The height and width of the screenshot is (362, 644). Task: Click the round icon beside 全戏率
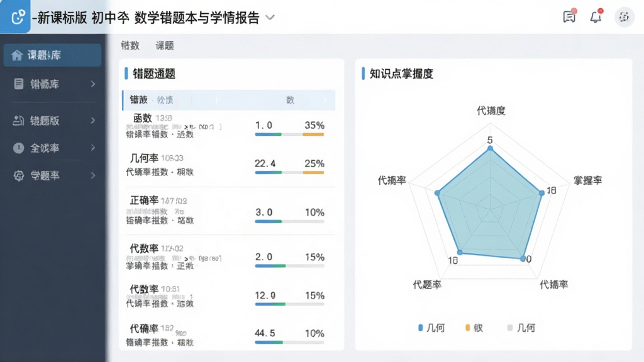pyautogui.click(x=18, y=148)
